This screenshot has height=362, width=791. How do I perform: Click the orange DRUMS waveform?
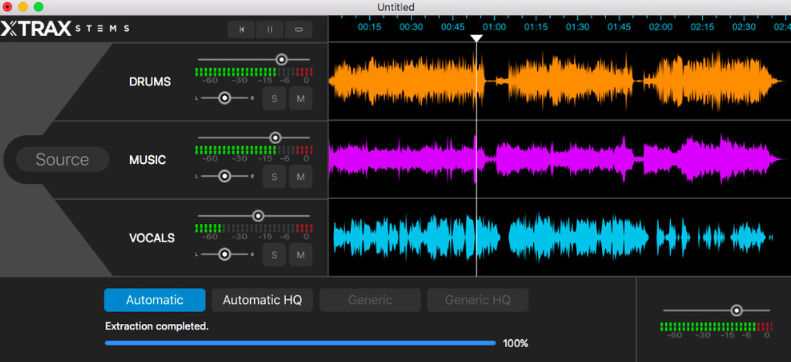[x=555, y=81]
